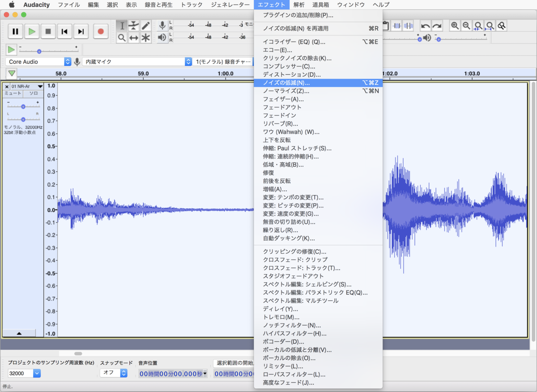
Task: Click the play-at-speed slider handle
Action: pos(39,51)
